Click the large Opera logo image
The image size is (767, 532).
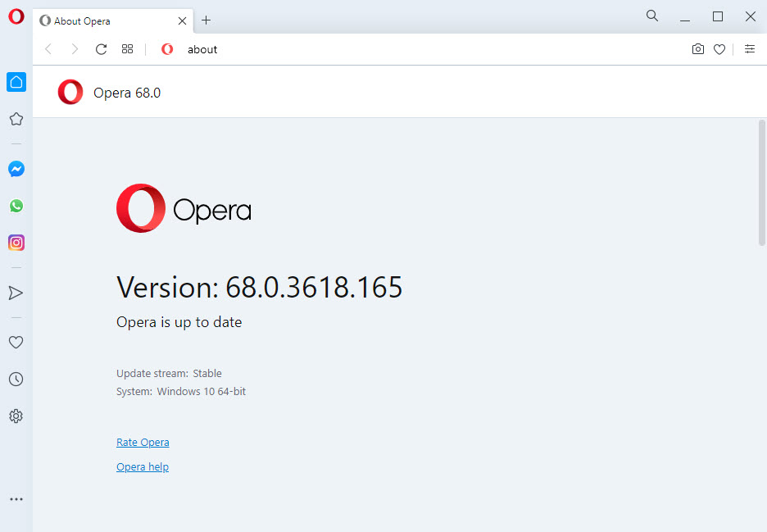(x=184, y=208)
